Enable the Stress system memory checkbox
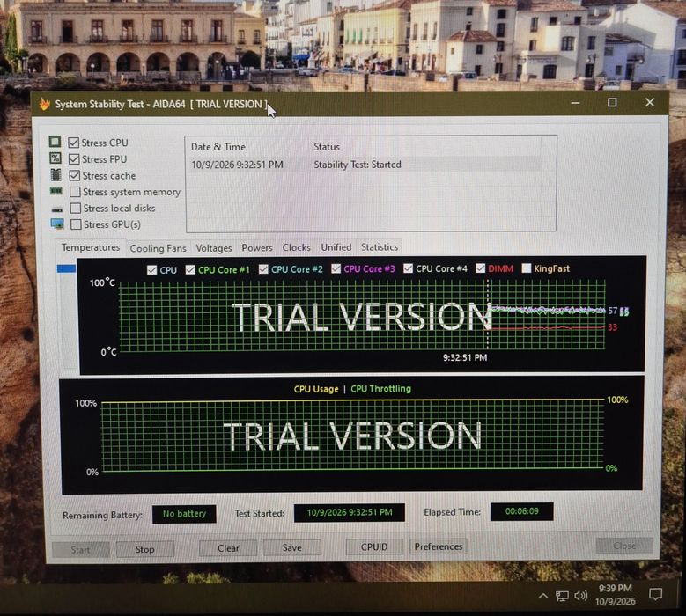 tap(75, 192)
